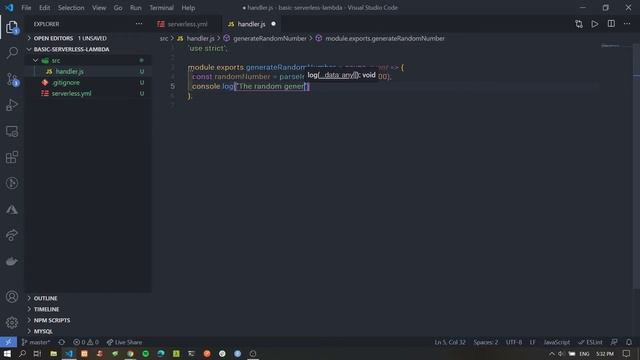Split the editor to the right
Image resolution: width=640 pixels, height=360 pixels.
tap(611, 24)
